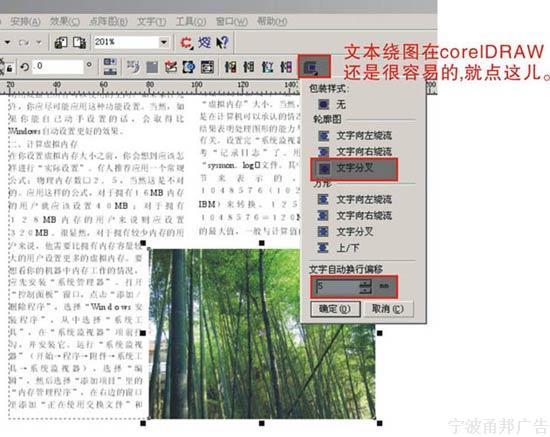Expand the 201% zoom level dropdown
The width and height of the screenshot is (550, 437).
pyautogui.click(x=163, y=43)
